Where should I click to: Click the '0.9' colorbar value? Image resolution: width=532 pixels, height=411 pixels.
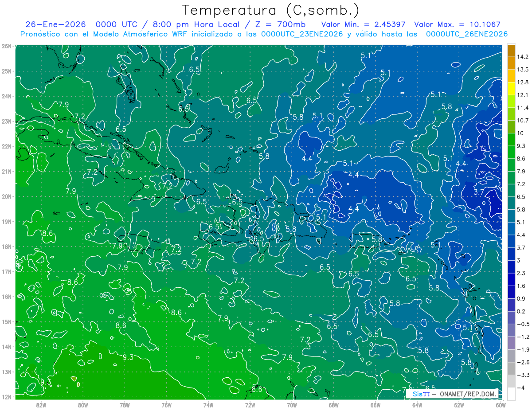(x=521, y=298)
